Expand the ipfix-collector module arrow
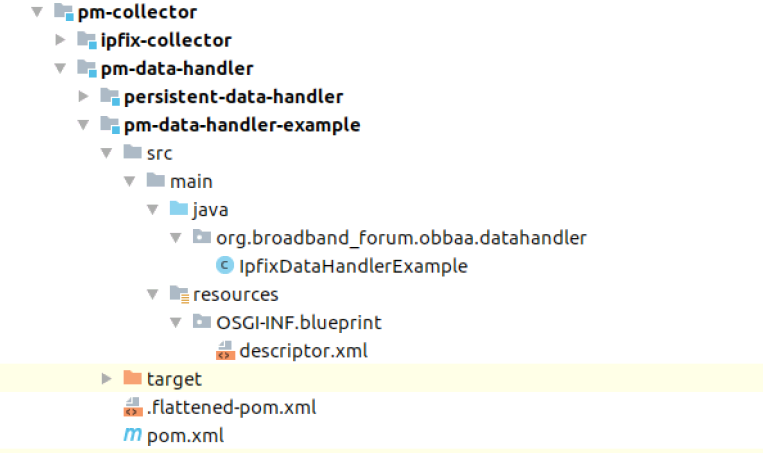Viewport: 763px width, 453px height. (60, 41)
